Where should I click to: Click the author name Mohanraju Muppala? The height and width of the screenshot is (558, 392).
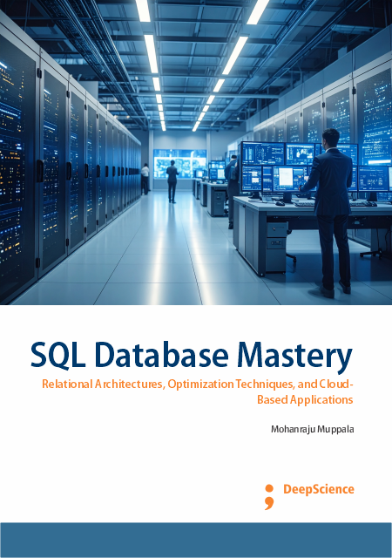pyautogui.click(x=313, y=429)
